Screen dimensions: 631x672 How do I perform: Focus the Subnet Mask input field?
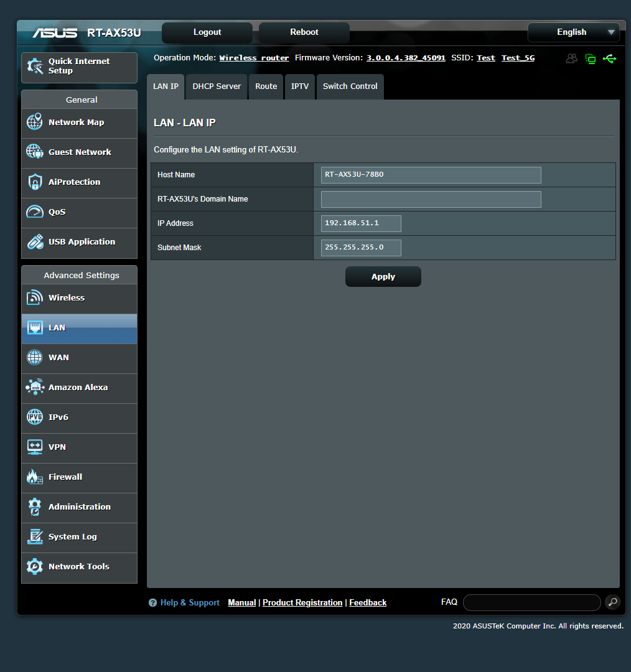point(361,248)
